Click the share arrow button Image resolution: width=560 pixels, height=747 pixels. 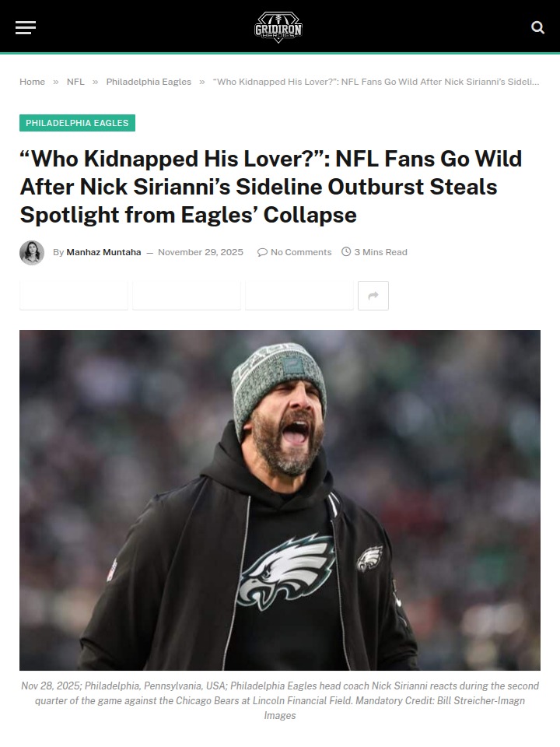373,296
